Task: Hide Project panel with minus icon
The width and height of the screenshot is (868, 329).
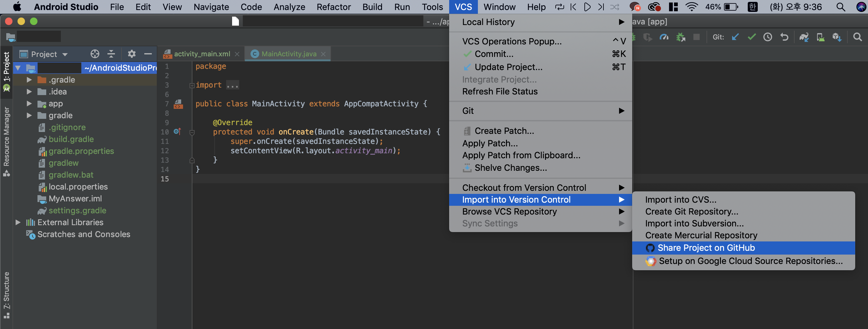Action: [148, 54]
